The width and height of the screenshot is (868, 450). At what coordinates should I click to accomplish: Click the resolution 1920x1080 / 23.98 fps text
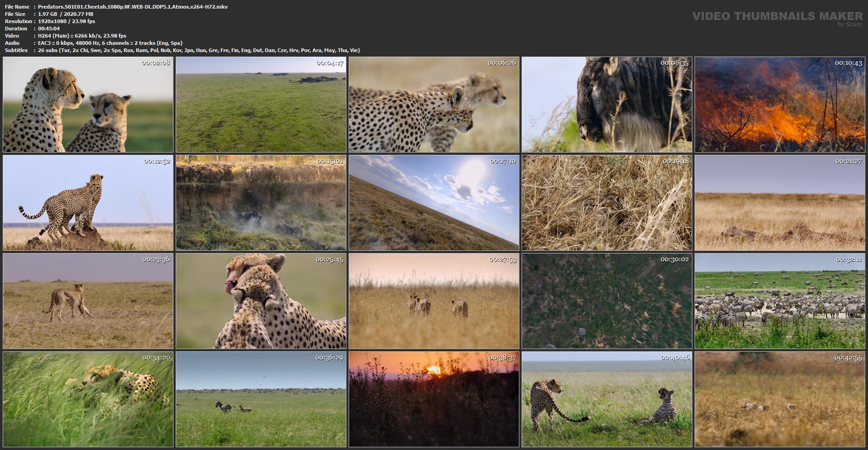(x=67, y=21)
